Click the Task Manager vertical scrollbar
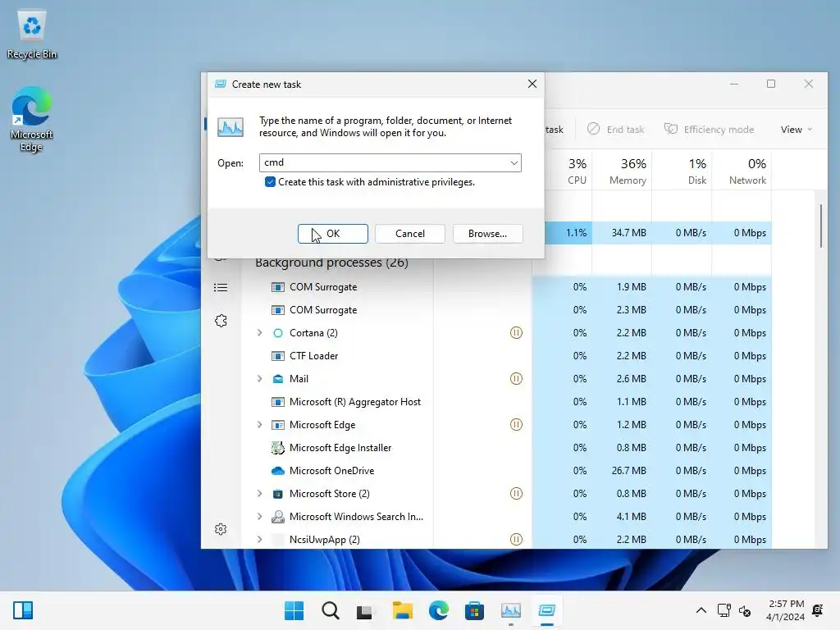840x630 pixels. tap(820, 226)
